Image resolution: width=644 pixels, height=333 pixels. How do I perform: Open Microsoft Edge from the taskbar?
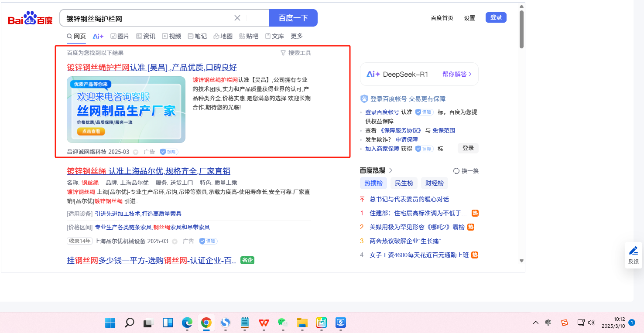pyautogui.click(x=187, y=323)
